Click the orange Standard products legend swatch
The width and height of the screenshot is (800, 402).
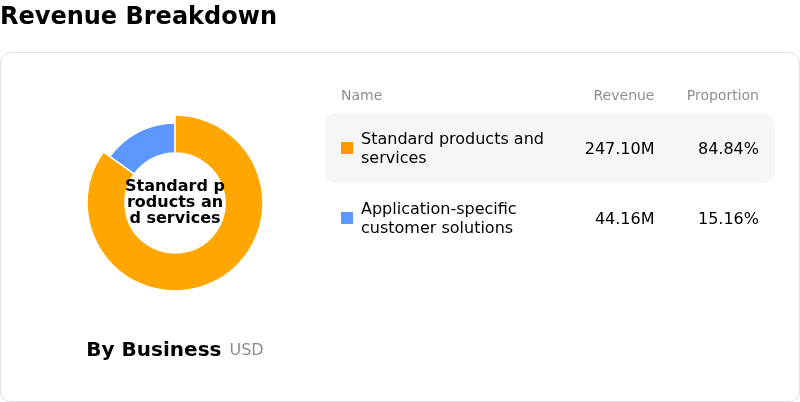[x=347, y=148]
